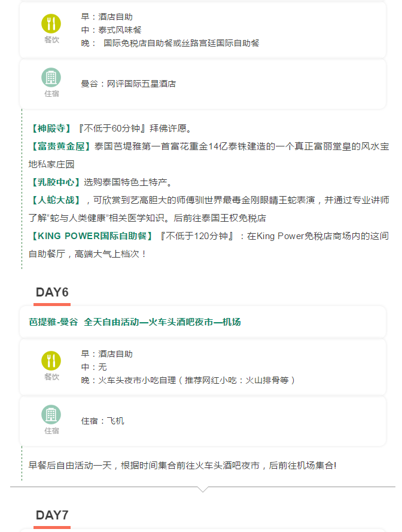Click the Day 6 accommodation building icon

[x=51, y=414]
